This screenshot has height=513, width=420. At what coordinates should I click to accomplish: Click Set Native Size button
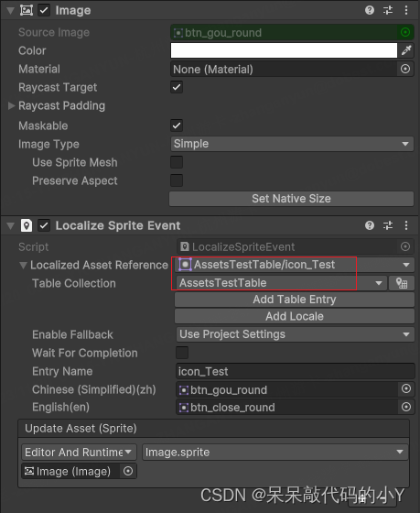click(x=291, y=199)
